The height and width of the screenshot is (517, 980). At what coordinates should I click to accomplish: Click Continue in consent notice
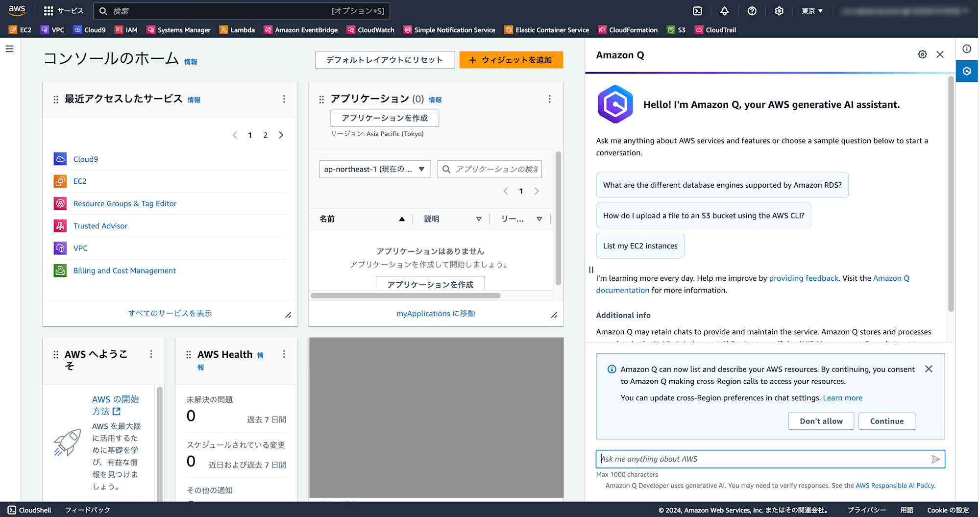tap(887, 421)
